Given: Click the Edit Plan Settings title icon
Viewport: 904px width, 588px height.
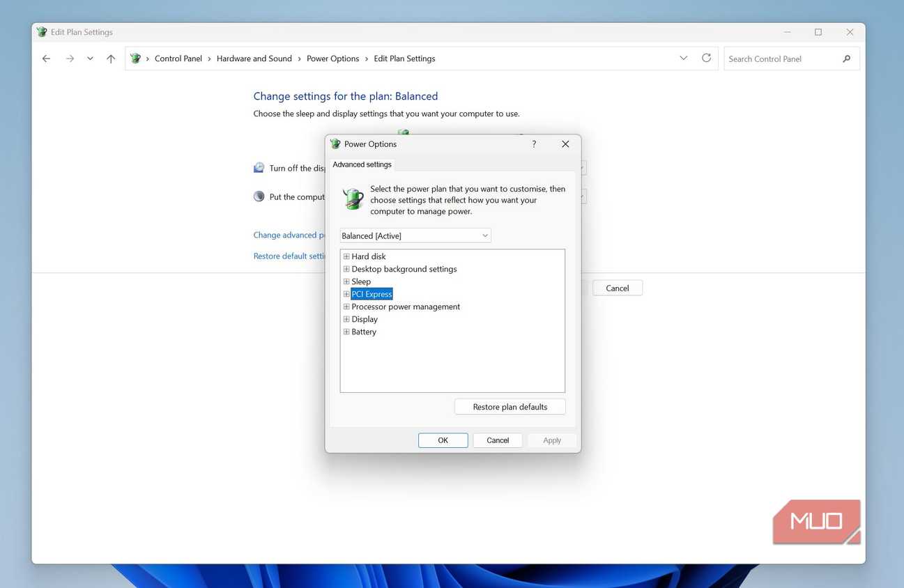Looking at the screenshot, I should 42,32.
